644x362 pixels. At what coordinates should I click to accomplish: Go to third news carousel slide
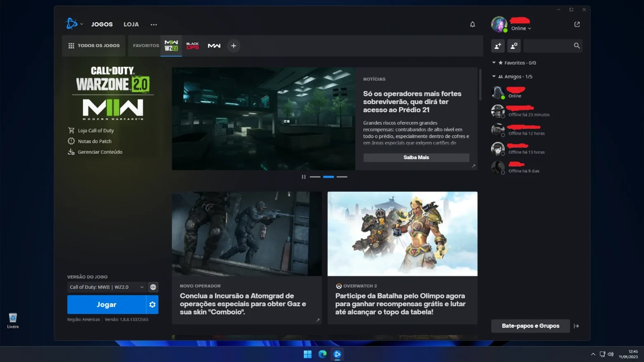tap(342, 177)
